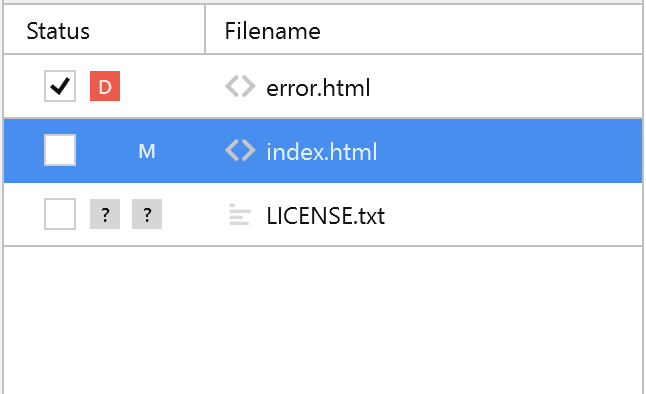Click blank space right of error.html name
Viewport: 646px width, 394px height.
coord(506,86)
